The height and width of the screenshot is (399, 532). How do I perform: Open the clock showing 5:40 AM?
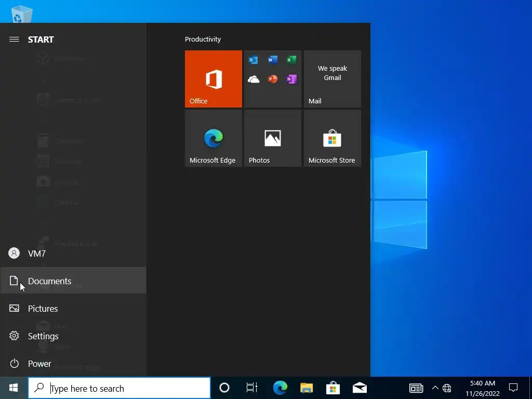click(483, 388)
